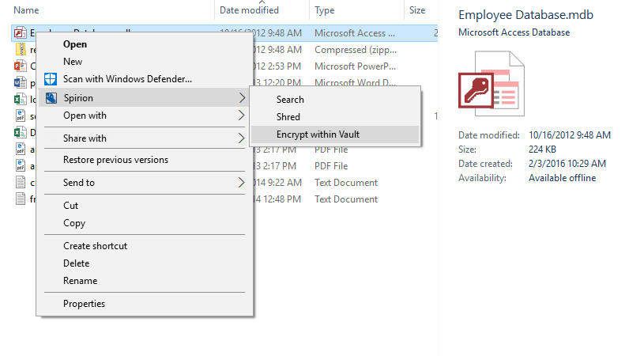Viewport: 644px width, 356px height.
Task: Choose Encrypt within Vault
Action: pyautogui.click(x=318, y=134)
